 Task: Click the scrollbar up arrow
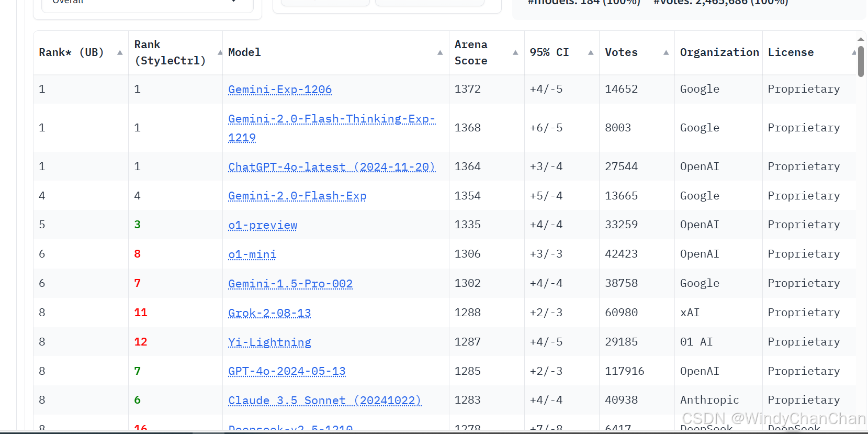click(861, 39)
